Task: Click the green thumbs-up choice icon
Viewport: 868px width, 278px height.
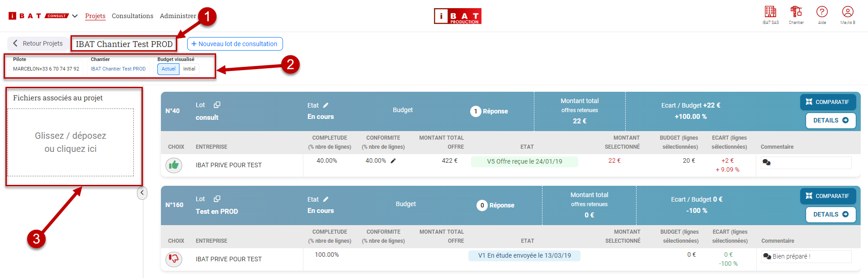Action: (174, 165)
